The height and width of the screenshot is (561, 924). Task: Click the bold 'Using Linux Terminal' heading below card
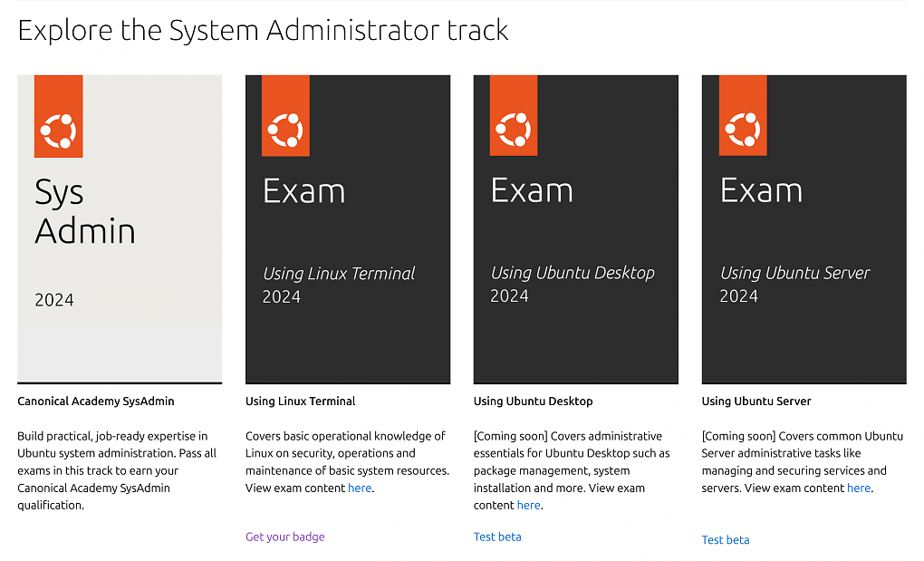coord(301,401)
